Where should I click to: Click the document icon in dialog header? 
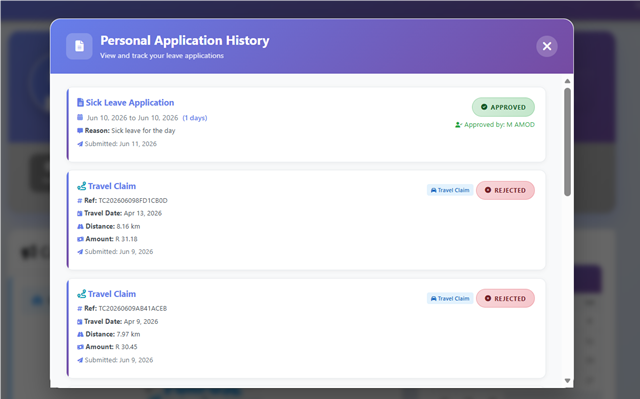(79, 46)
